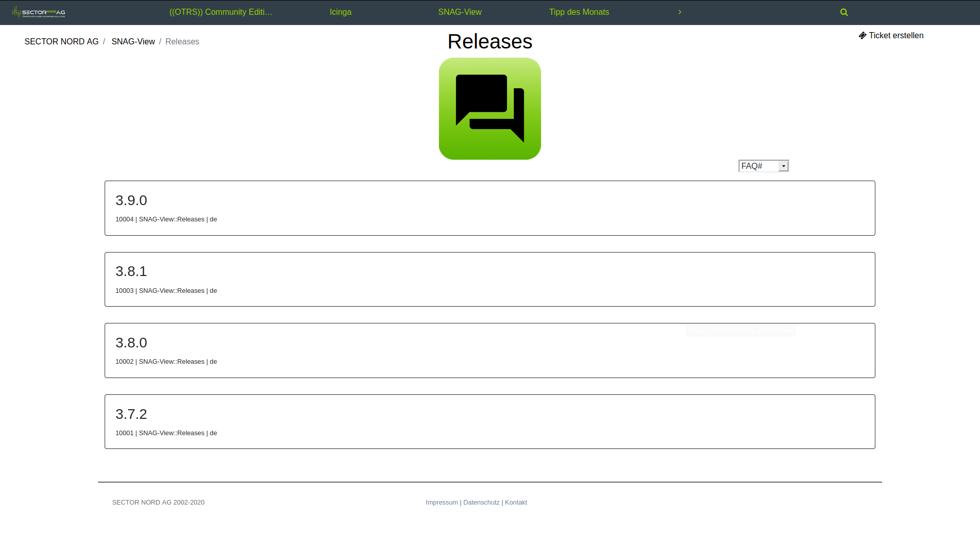
Task: Click the SECTOR NORD AG 2002-2020 footer text
Action: 158,503
